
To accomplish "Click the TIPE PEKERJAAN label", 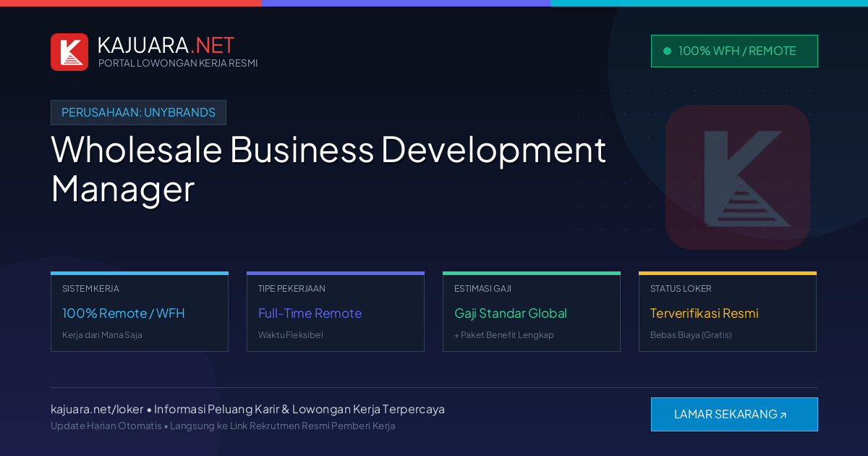I will tap(292, 288).
